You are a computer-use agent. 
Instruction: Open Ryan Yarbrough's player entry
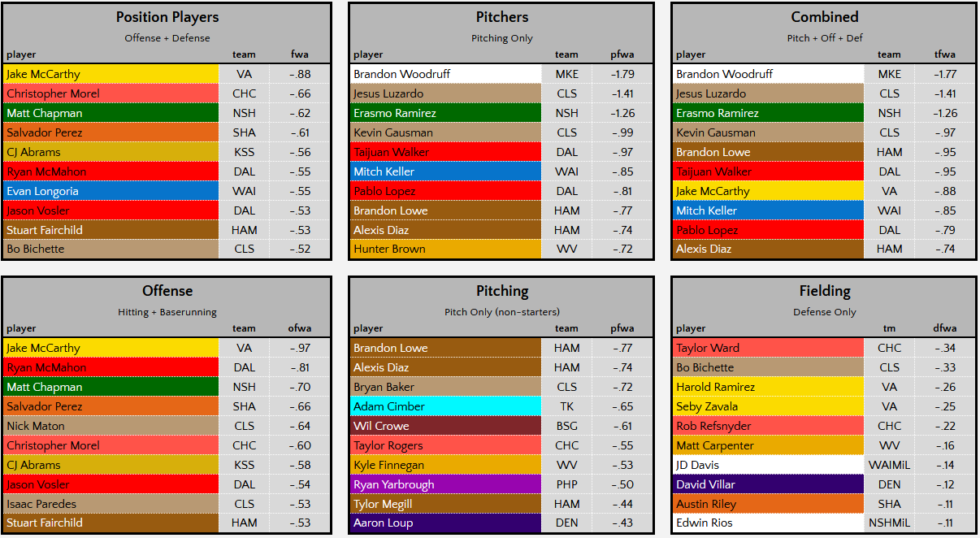tap(393, 484)
